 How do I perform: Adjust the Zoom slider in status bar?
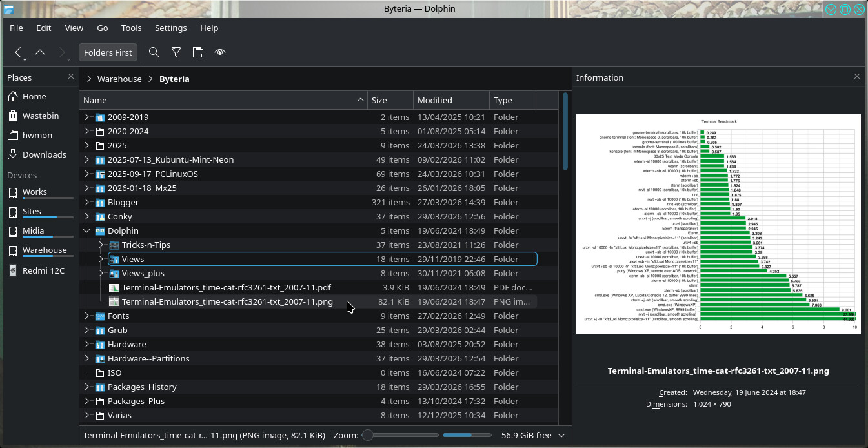pyautogui.click(x=368, y=435)
